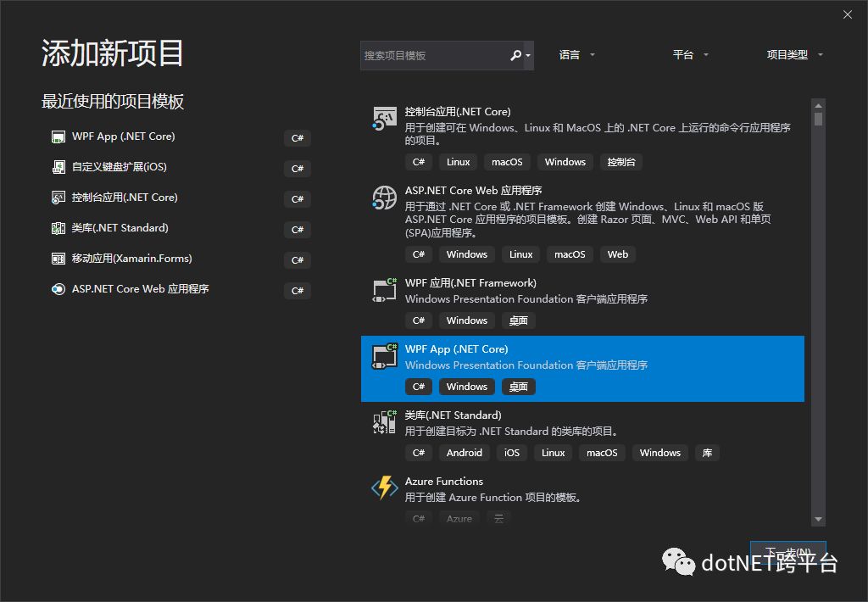Close the 添加新项目 dialog

pos(848,15)
